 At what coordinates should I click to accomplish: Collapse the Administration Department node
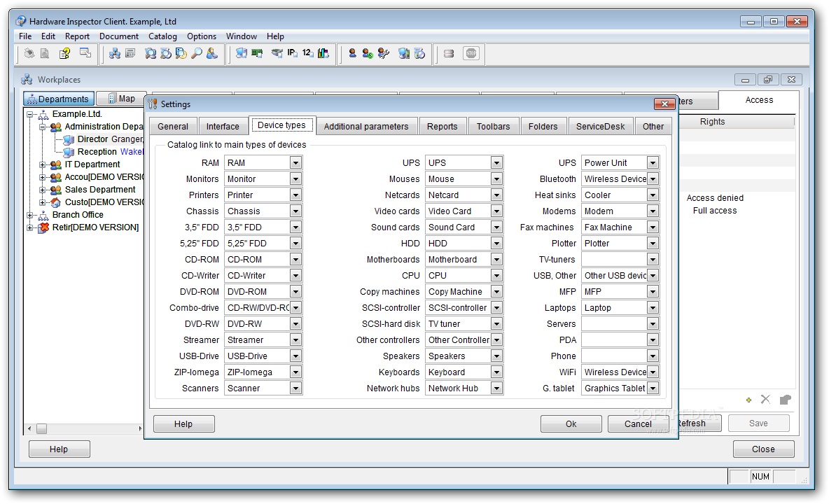click(x=43, y=127)
